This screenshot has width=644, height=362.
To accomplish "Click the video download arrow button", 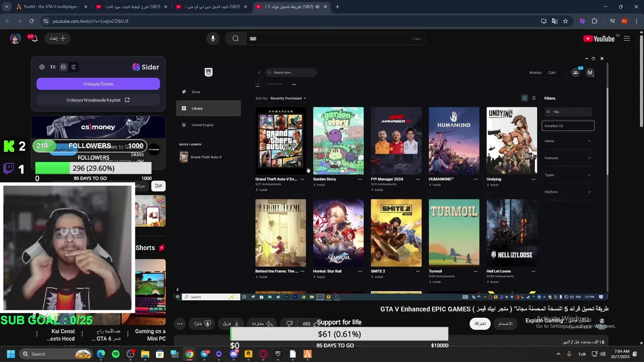I will 231,324.
